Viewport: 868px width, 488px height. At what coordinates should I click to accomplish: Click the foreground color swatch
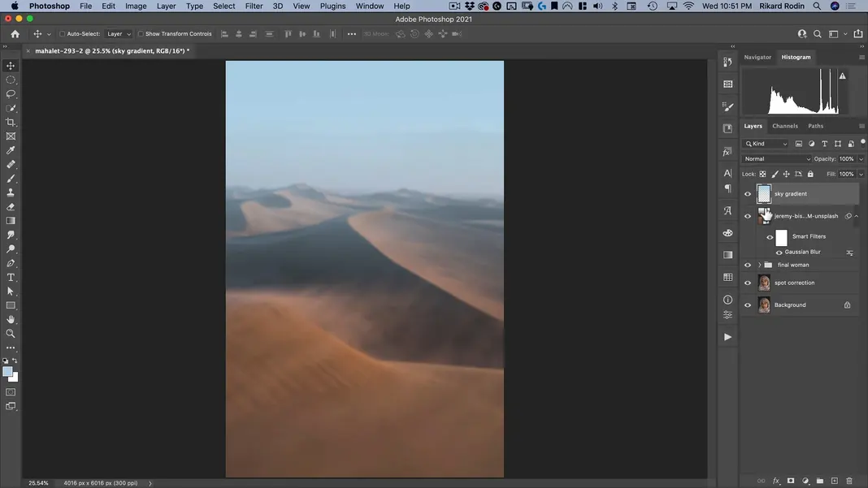click(7, 372)
